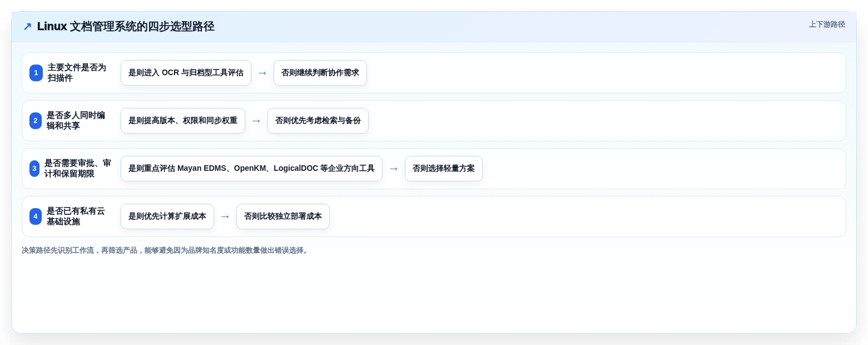Click the question 是否已有私有云基础设施

pyautogui.click(x=76, y=216)
